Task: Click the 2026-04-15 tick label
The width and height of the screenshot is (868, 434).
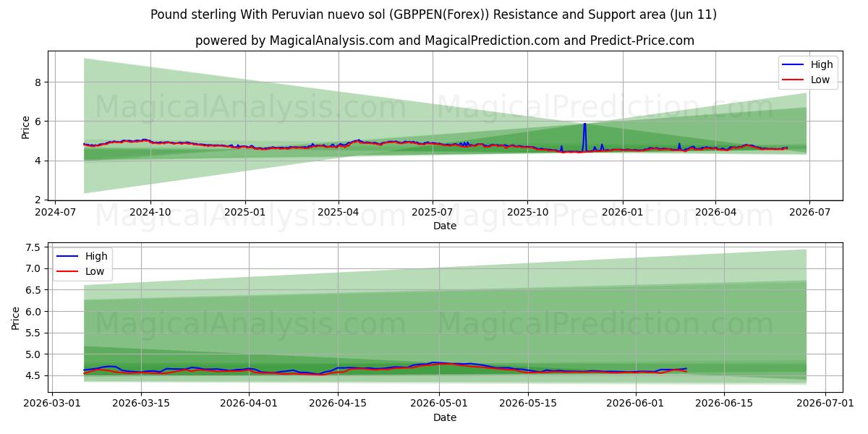Action: [337, 404]
